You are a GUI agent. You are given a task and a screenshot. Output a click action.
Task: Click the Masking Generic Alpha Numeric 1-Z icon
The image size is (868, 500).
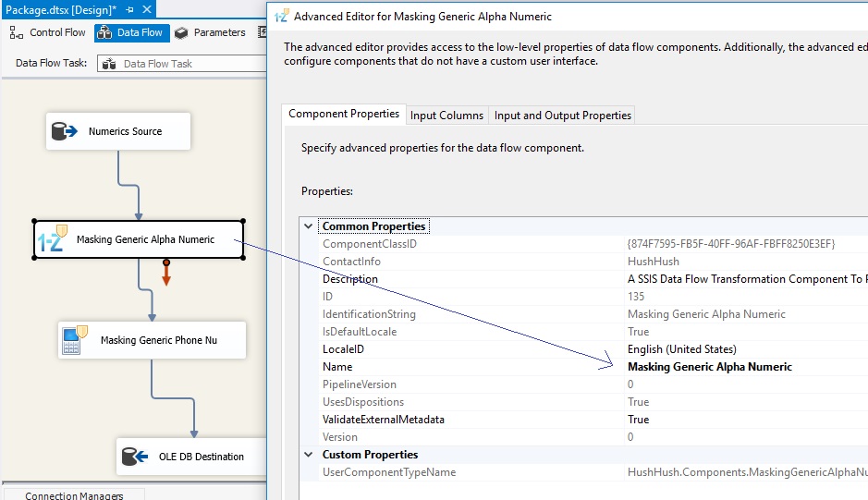53,238
